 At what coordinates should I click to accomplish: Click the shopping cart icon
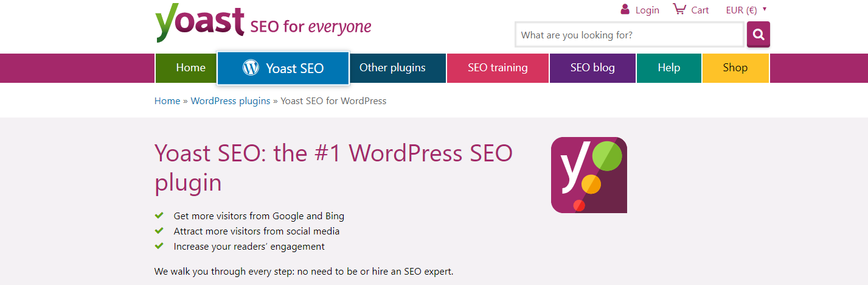pos(679,9)
